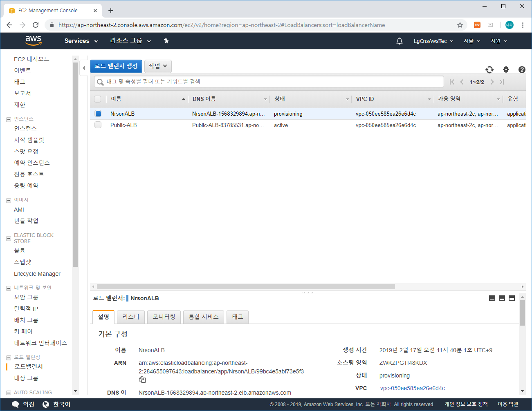Toggle the select-all header checkbox

(x=97, y=99)
